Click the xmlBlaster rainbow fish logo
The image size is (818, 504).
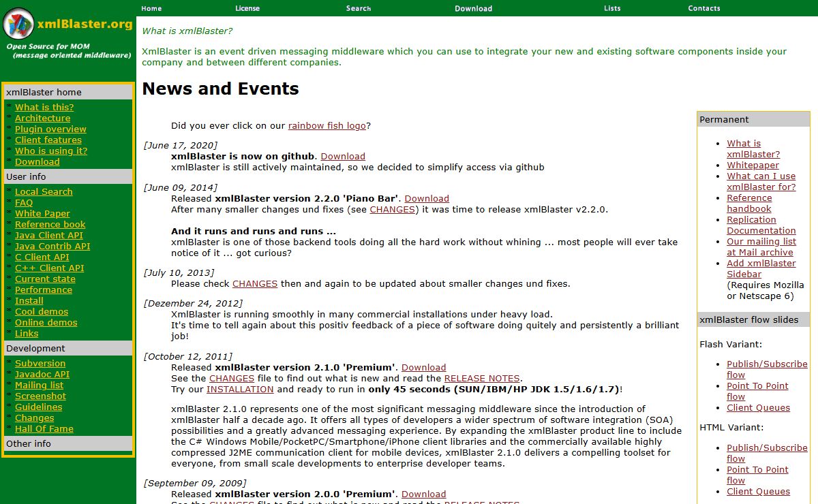18,24
